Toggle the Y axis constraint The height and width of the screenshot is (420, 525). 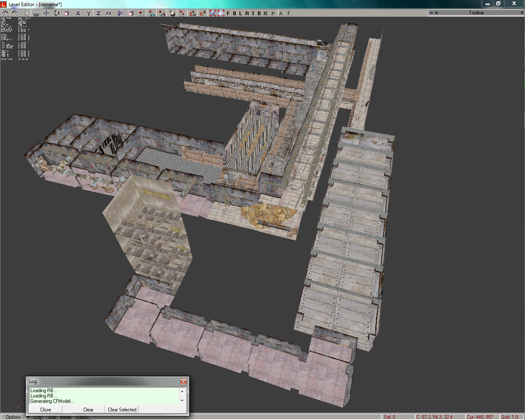(88, 13)
